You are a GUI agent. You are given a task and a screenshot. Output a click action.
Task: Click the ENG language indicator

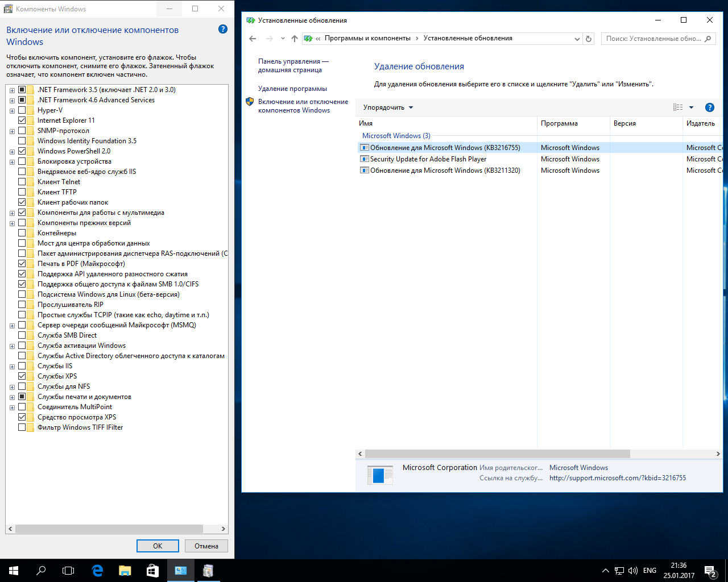click(x=650, y=571)
